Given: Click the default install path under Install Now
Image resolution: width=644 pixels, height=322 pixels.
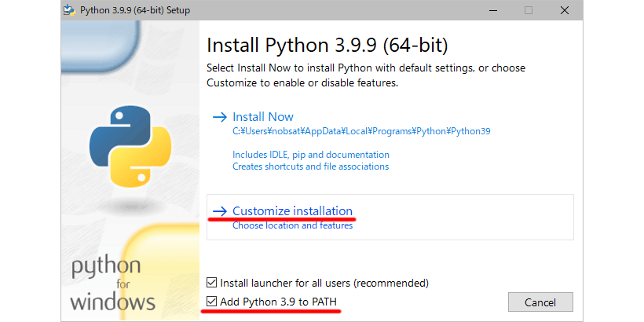Looking at the screenshot, I should coord(360,131).
